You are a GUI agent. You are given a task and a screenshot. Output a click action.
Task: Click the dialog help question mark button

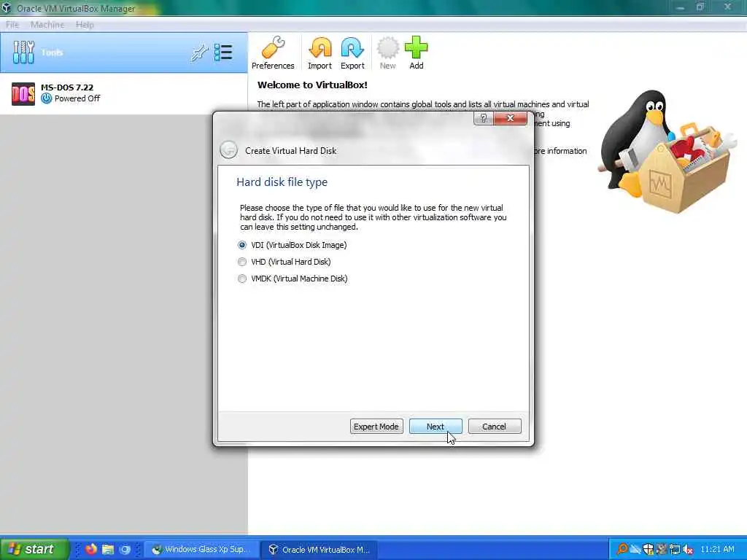click(484, 118)
